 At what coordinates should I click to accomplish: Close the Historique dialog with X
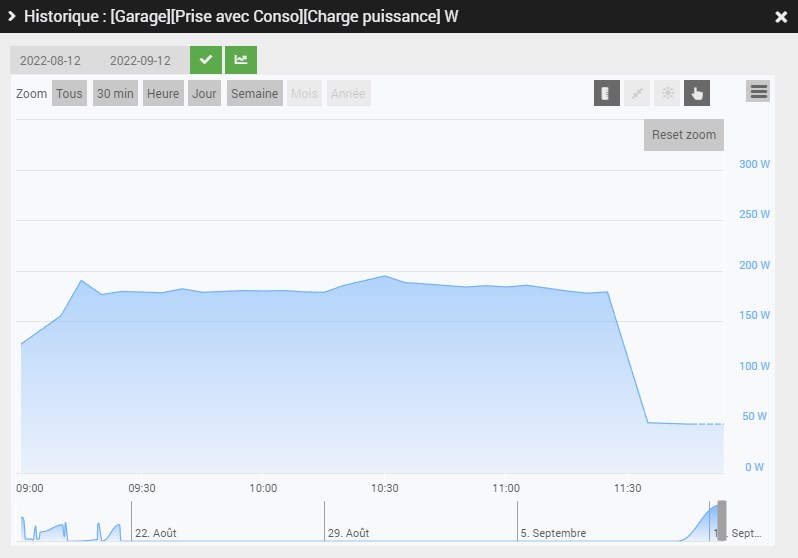[781, 17]
